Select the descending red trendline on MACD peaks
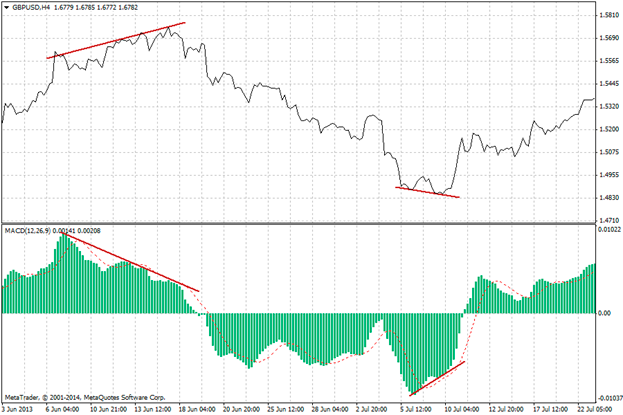Viewport: 623px width, 415px height. (130, 262)
